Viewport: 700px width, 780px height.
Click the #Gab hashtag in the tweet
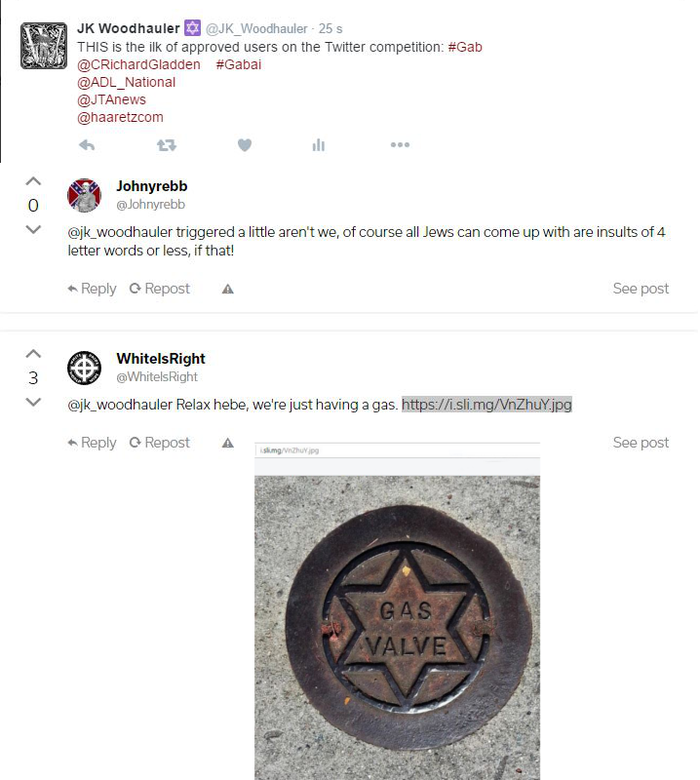coord(465,47)
